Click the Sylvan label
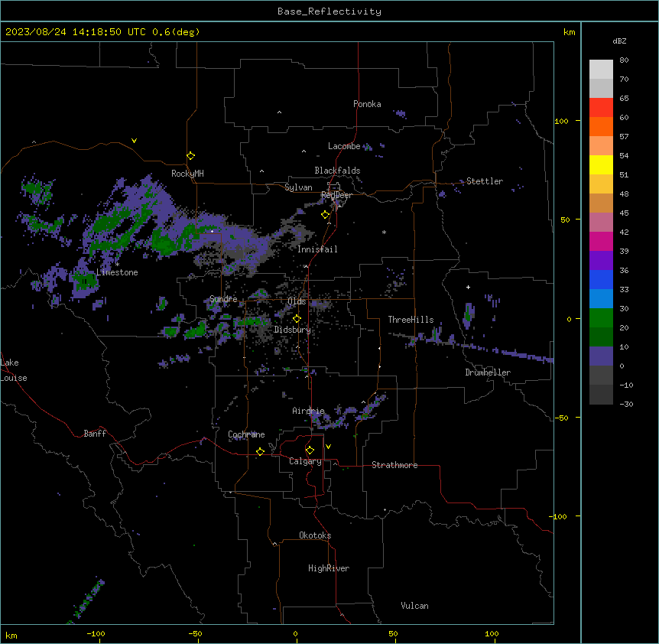 click(x=298, y=187)
